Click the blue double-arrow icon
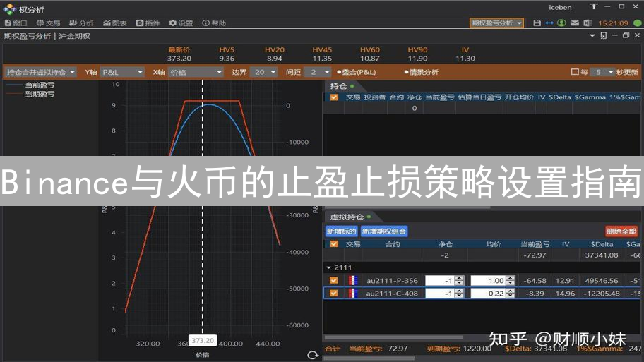 click(549, 23)
